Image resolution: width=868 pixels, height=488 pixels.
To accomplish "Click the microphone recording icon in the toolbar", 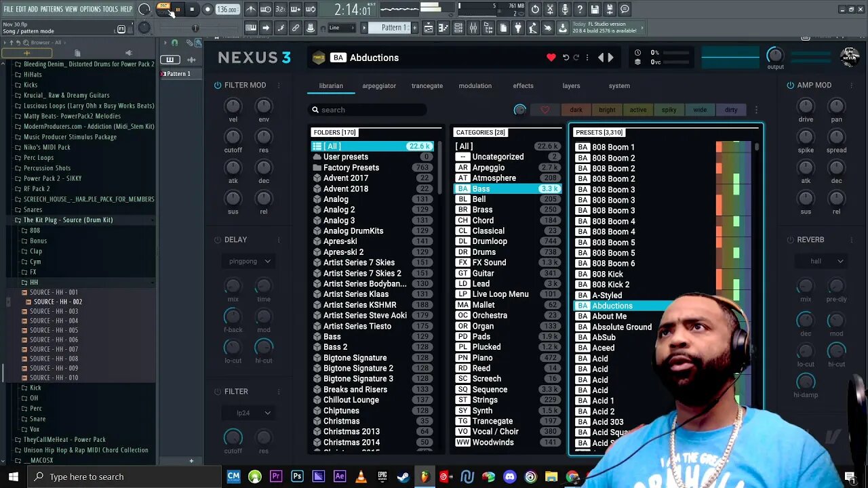I will (x=565, y=9).
